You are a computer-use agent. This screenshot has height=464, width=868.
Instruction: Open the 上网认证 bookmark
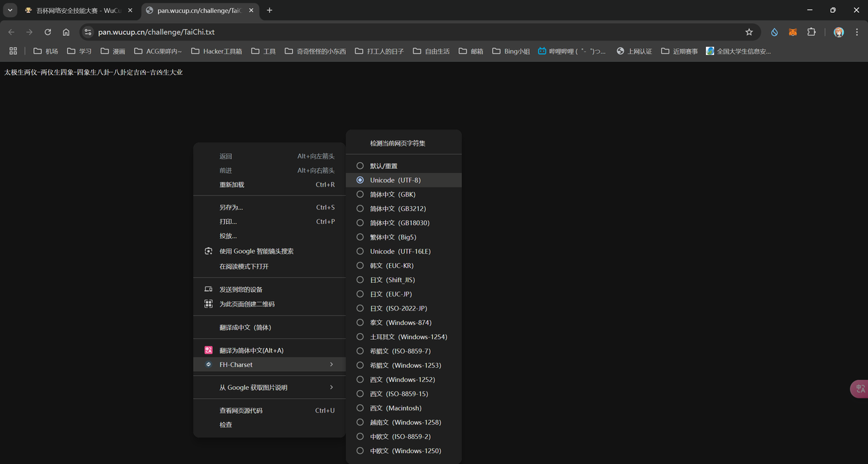[634, 51]
